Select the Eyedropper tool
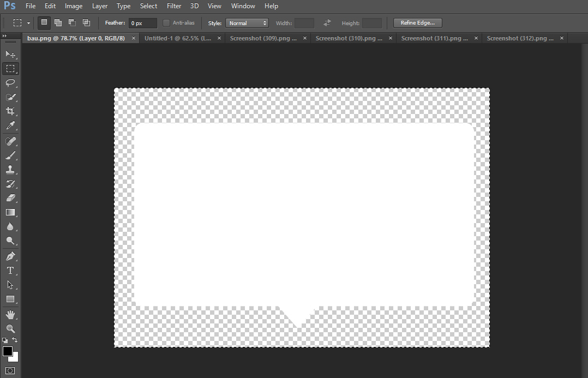588x378 pixels. tap(10, 125)
